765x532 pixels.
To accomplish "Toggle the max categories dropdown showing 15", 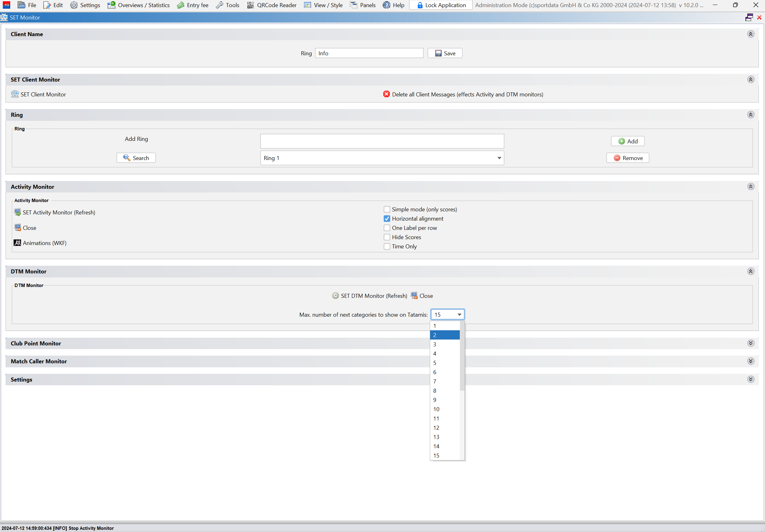I will click(x=447, y=315).
